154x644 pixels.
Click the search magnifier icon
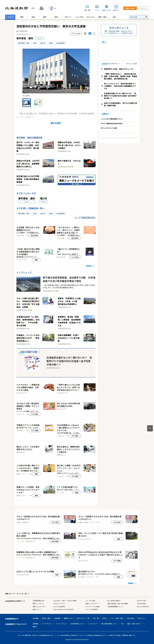147,17
